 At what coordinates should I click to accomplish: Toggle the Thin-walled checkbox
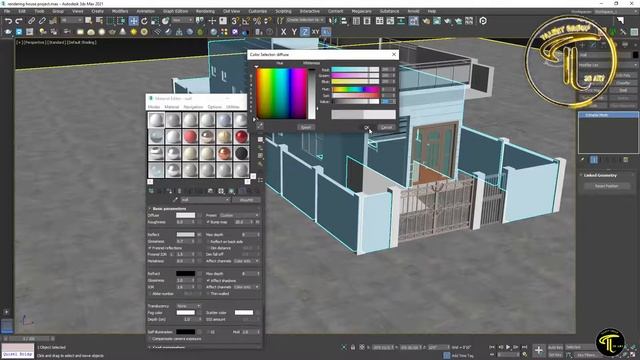click(x=208, y=294)
